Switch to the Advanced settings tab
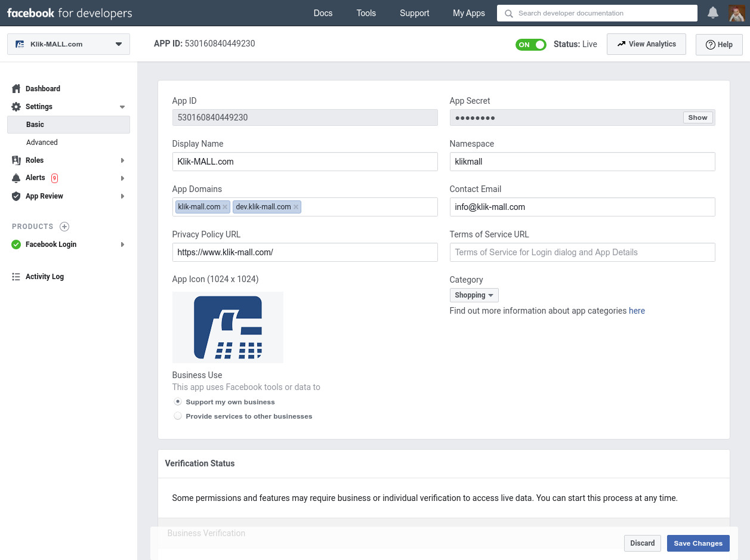The image size is (750, 560). click(42, 142)
